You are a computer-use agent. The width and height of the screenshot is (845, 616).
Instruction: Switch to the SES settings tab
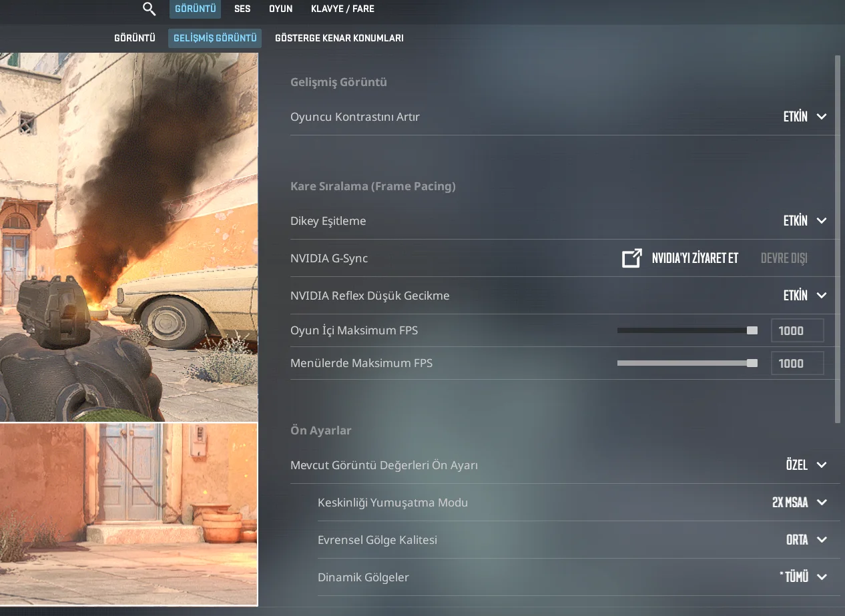click(x=242, y=9)
